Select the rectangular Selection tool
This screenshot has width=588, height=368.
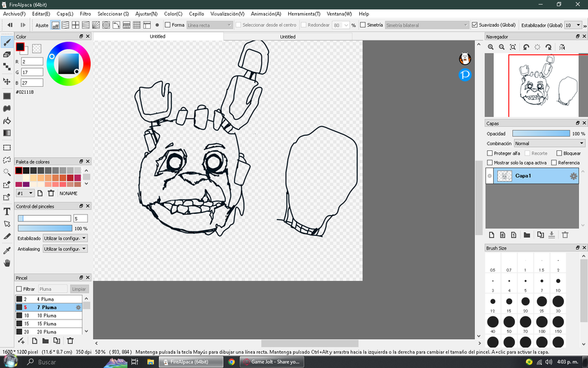pos(7,148)
